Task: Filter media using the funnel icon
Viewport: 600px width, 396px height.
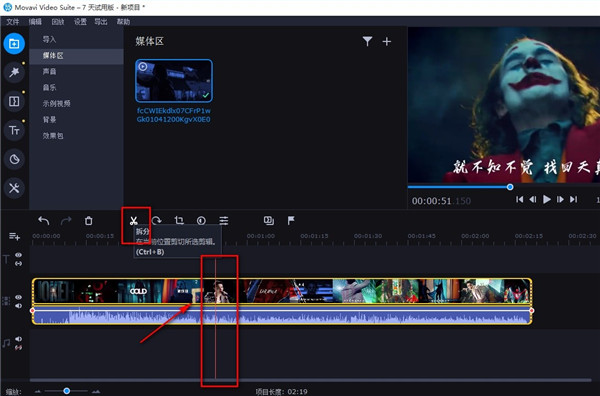Action: pos(367,41)
